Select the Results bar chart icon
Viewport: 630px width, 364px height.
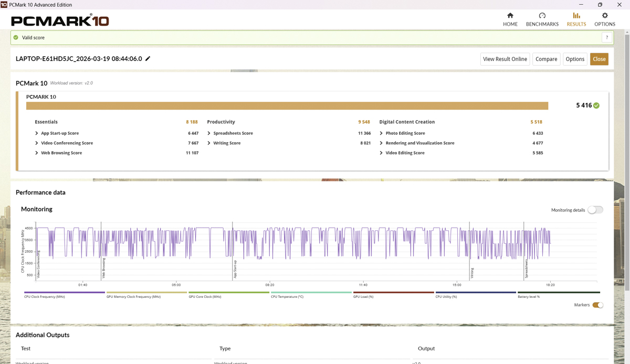(x=576, y=16)
